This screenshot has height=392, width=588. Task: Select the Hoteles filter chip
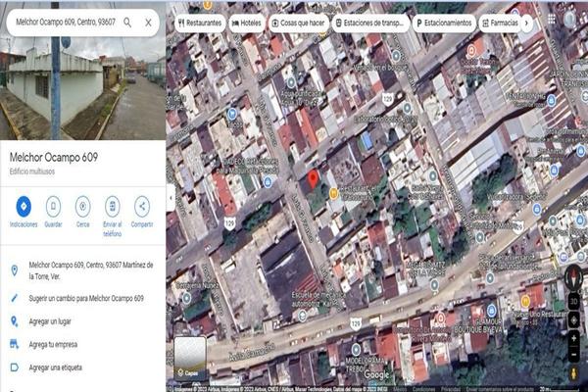click(x=246, y=23)
